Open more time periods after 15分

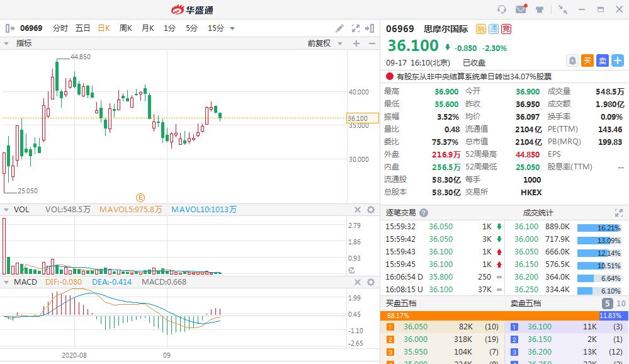(x=232, y=28)
